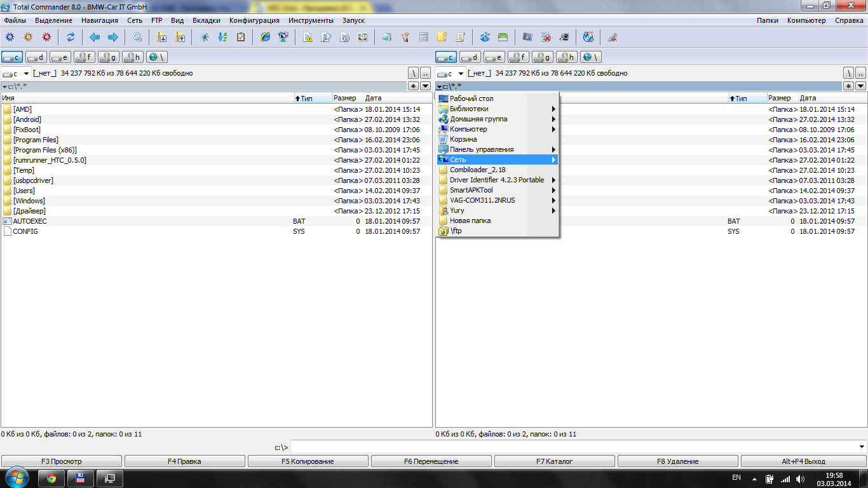This screenshot has width=868, height=488.
Task: Expand the Библиотеки submenu
Action: [497, 109]
